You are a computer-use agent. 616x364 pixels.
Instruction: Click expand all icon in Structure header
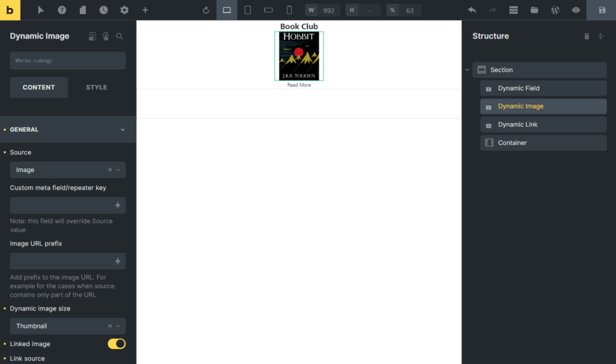[600, 36]
